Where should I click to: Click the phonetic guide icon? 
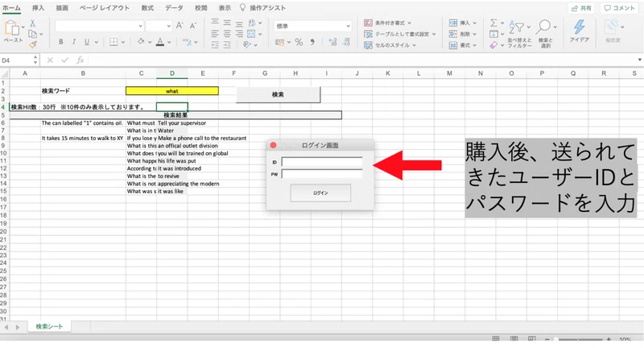coord(188,42)
